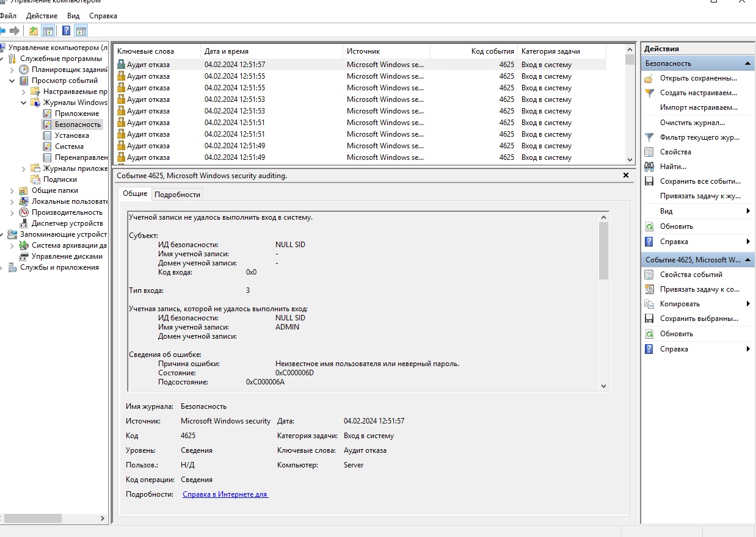Click Save all events (Сохранить все события)
Image resolution: width=756 pixels, height=537 pixels.
pos(700,181)
